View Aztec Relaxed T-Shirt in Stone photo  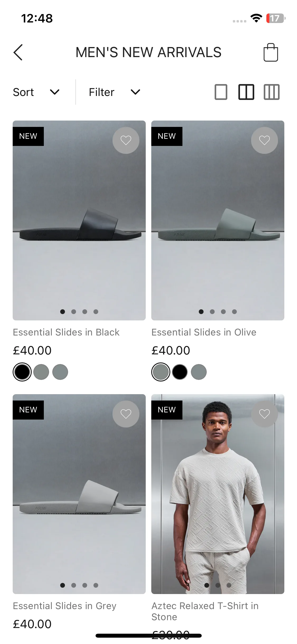[x=218, y=494]
